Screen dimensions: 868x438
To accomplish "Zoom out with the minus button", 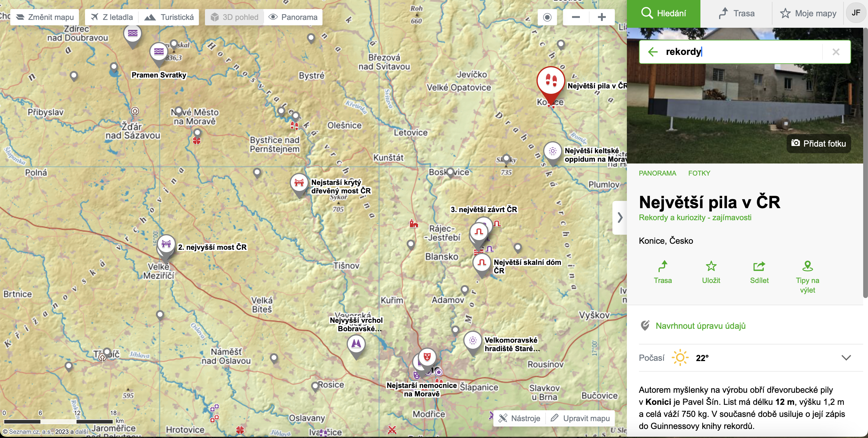I will click(x=576, y=17).
